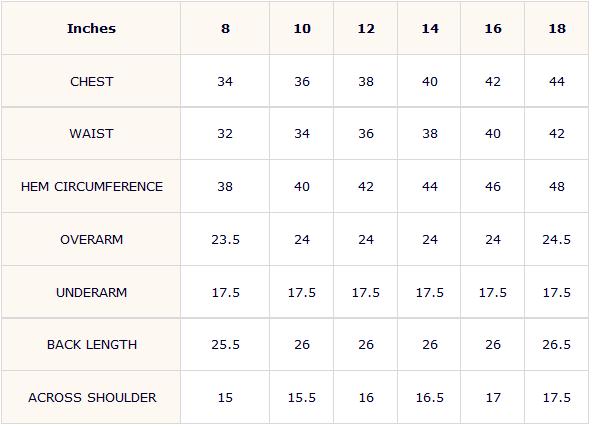Click the 16.5 across shoulder value
The width and height of the screenshot is (592, 427).
click(x=430, y=398)
